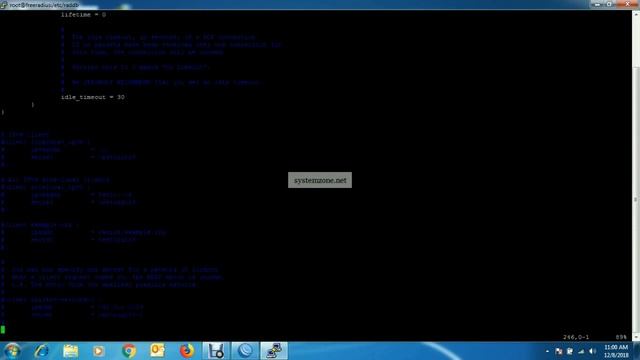This screenshot has height=360, width=640.
Task: Close the PuTTY terminal window
Action: pos(627,4)
